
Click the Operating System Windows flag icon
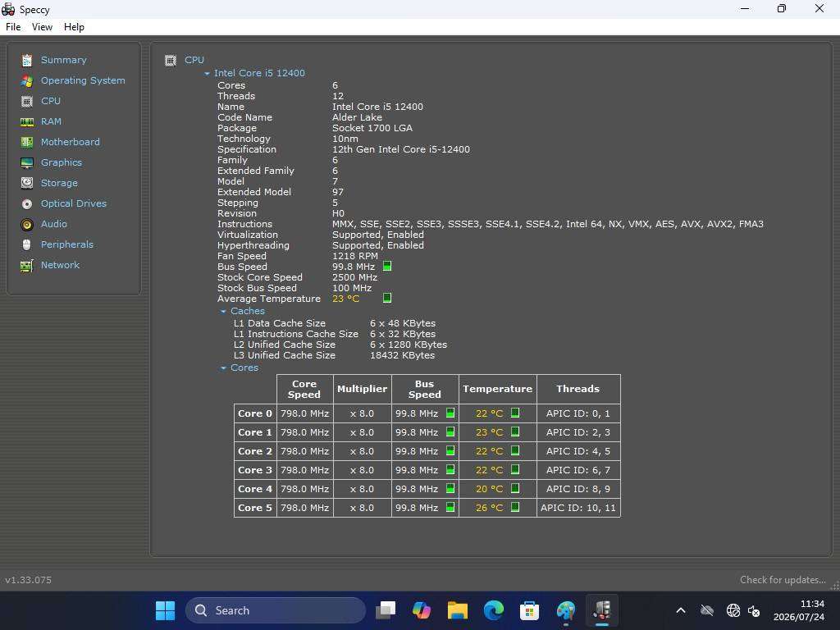click(x=27, y=81)
